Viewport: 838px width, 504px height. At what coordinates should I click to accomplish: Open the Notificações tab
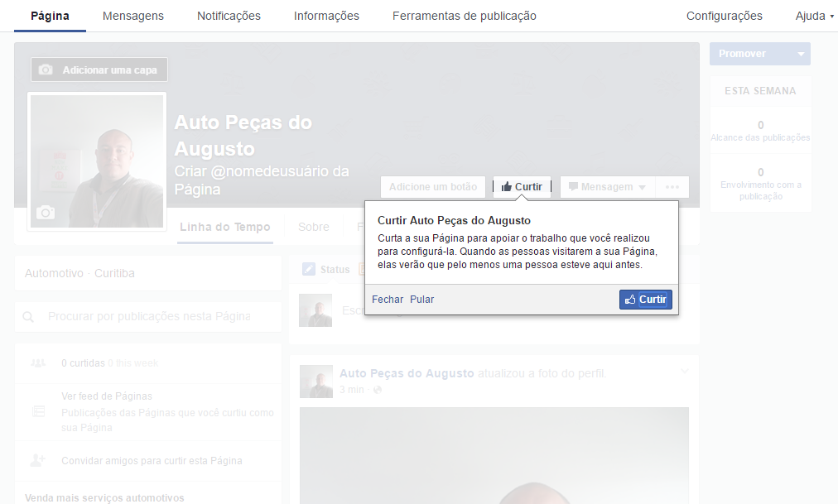[x=229, y=16]
